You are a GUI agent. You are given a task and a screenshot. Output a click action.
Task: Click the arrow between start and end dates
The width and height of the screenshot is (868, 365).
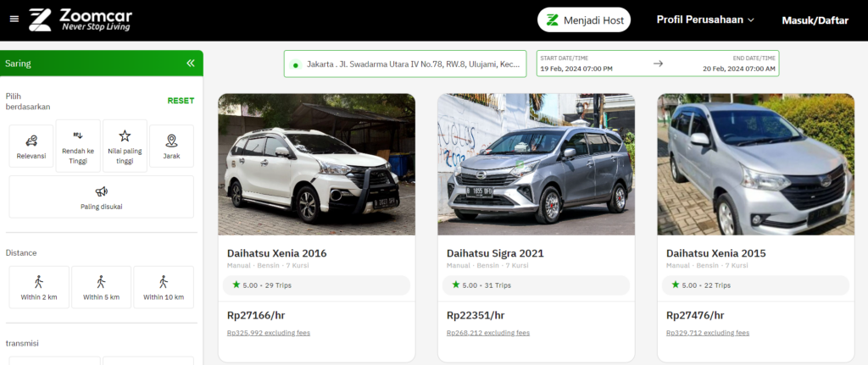click(x=658, y=64)
